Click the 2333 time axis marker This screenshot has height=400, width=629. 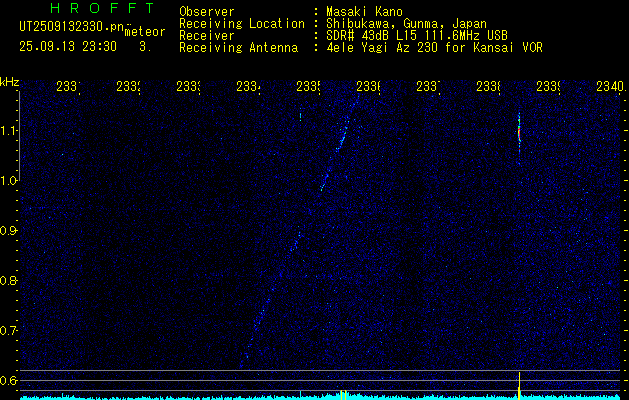tap(188, 87)
